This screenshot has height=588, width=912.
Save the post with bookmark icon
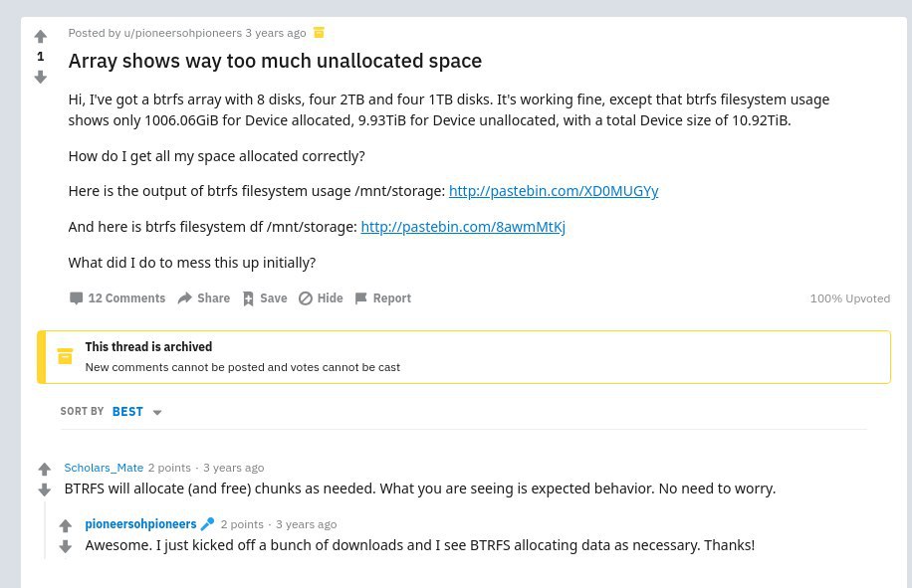click(x=265, y=298)
